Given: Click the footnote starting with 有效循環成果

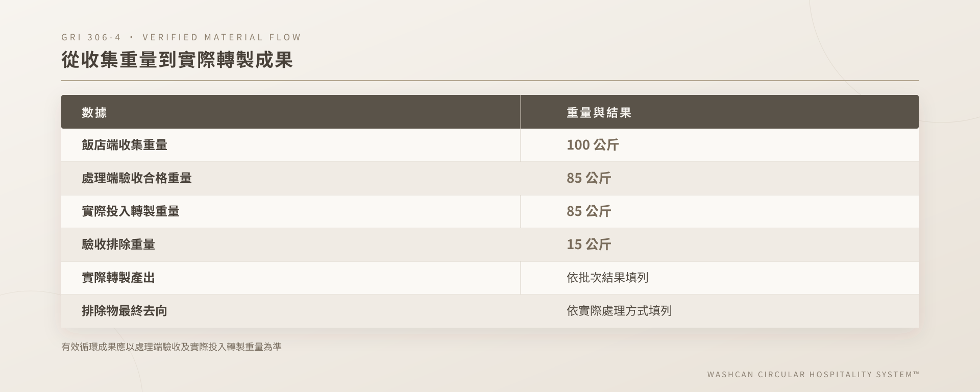Looking at the screenshot, I should tap(171, 347).
